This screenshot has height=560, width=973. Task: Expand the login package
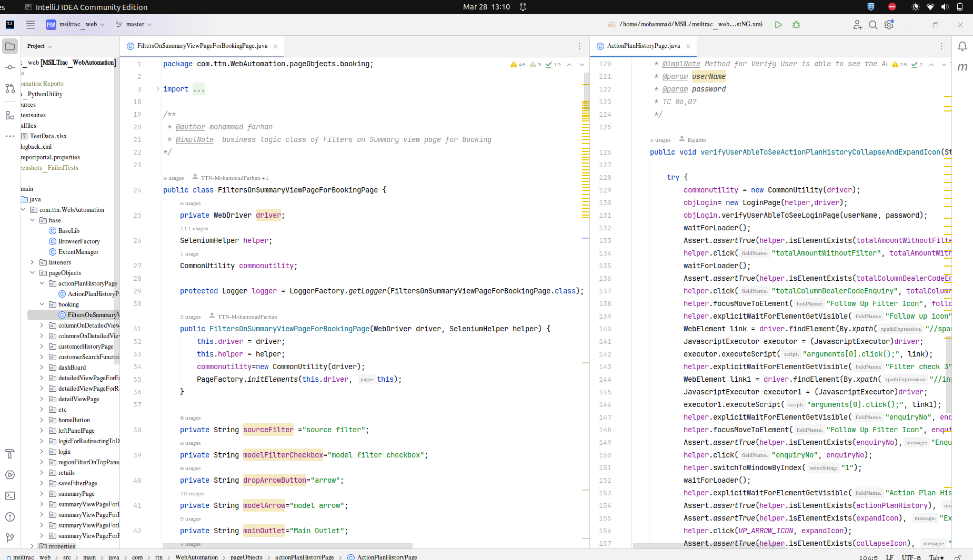42,452
